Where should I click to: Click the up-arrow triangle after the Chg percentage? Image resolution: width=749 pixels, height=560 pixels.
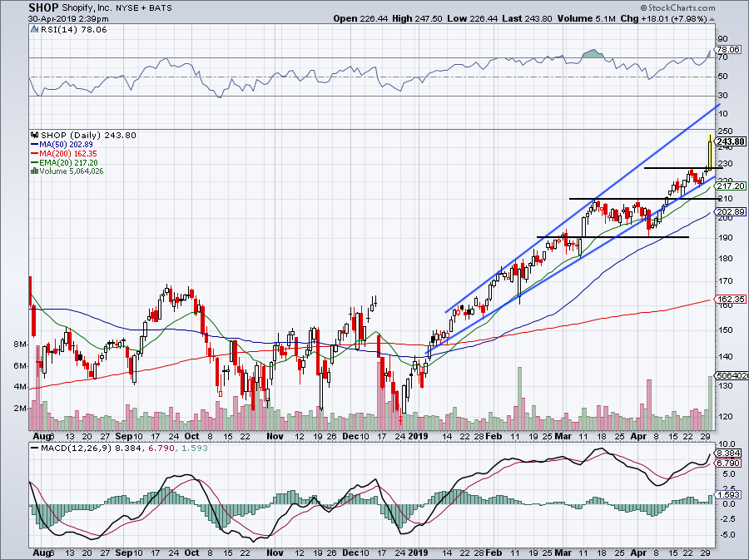(x=712, y=19)
